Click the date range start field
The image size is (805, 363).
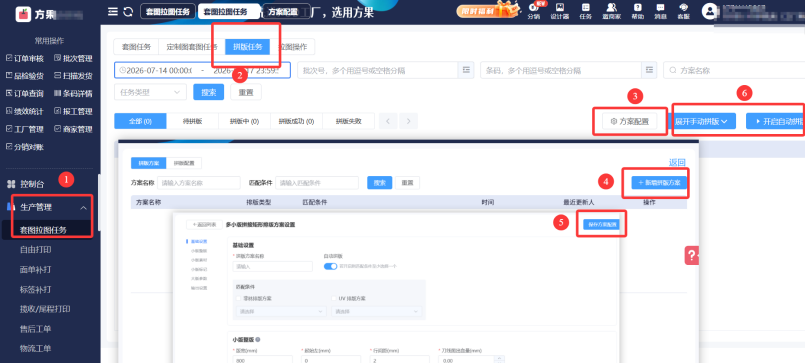(x=159, y=70)
